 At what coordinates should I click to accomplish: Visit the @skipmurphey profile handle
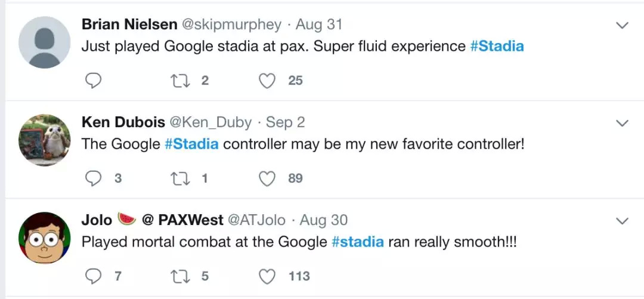(231, 24)
